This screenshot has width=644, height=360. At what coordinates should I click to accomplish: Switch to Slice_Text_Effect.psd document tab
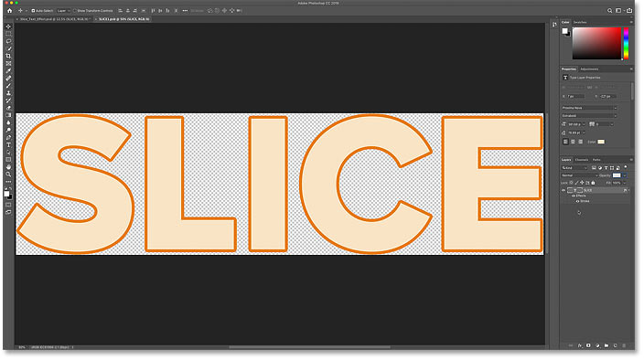click(54, 19)
